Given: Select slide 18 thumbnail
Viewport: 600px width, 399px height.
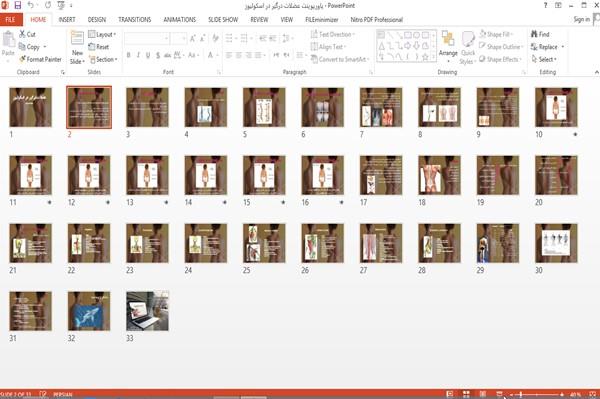Looking at the screenshot, I should tap(439, 175).
